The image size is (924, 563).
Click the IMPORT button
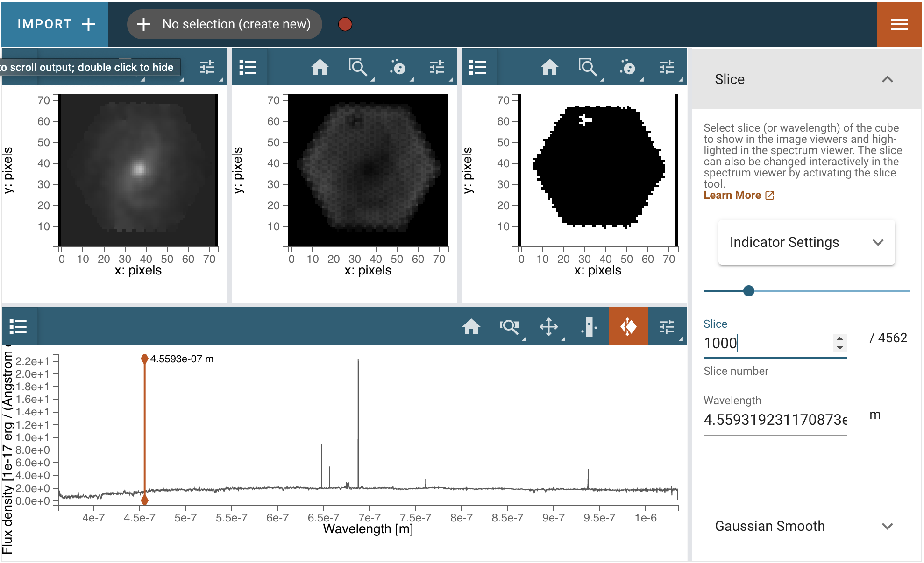click(56, 24)
